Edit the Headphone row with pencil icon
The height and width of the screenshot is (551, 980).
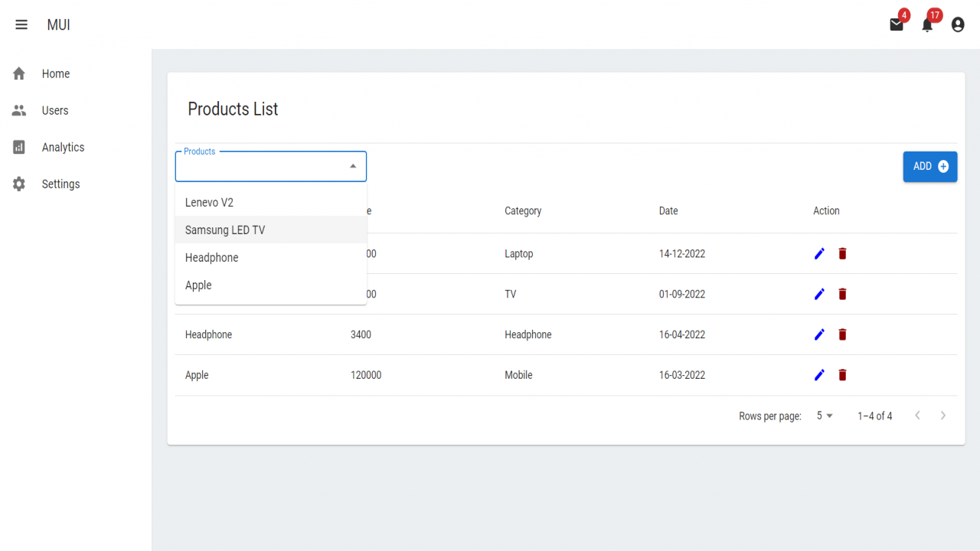pyautogui.click(x=819, y=334)
